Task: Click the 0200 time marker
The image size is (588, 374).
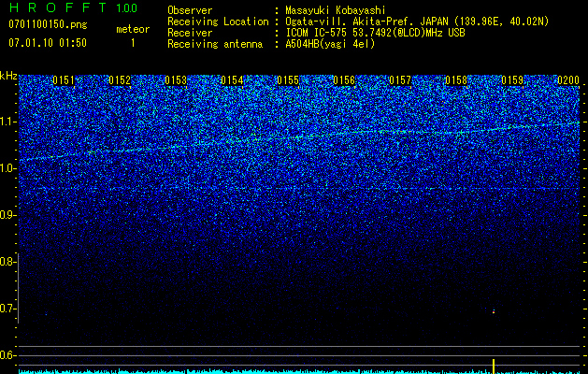Action: 568,80
